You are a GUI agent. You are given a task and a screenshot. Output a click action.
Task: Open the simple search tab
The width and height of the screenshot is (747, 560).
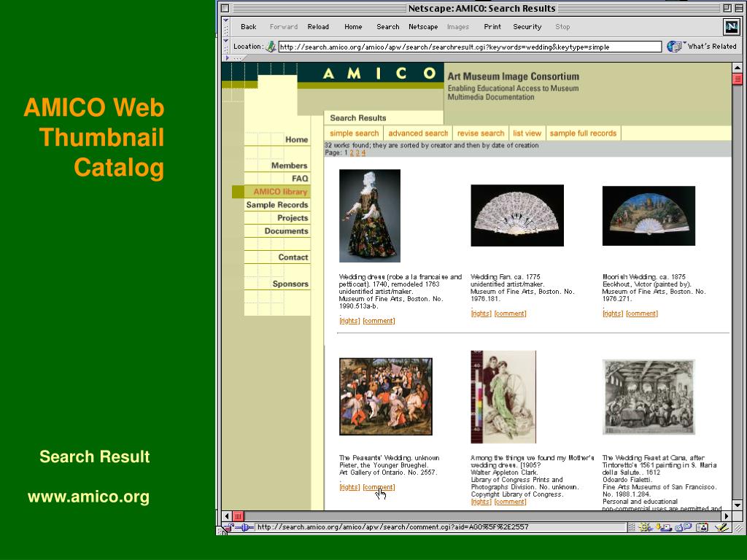tap(354, 133)
